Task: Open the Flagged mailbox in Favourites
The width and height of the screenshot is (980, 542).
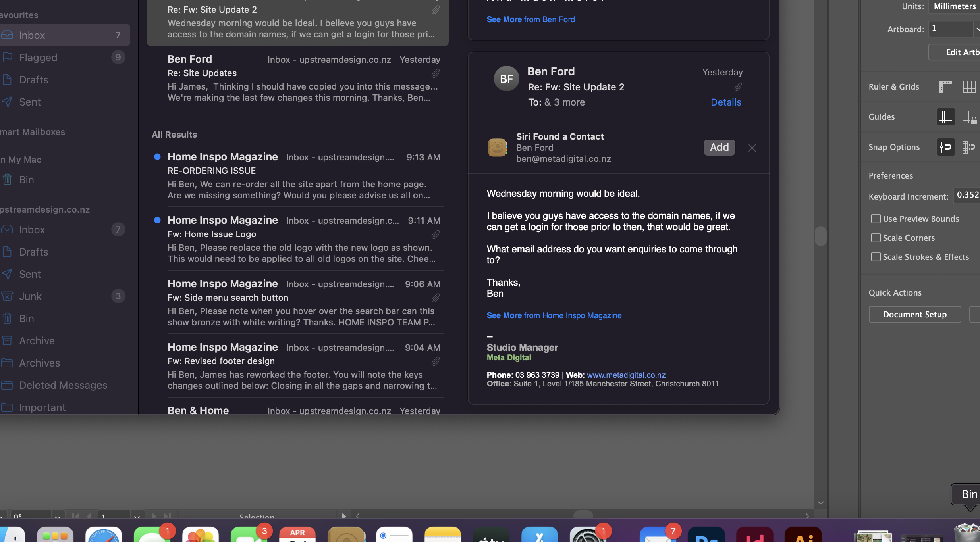Action: coord(38,58)
